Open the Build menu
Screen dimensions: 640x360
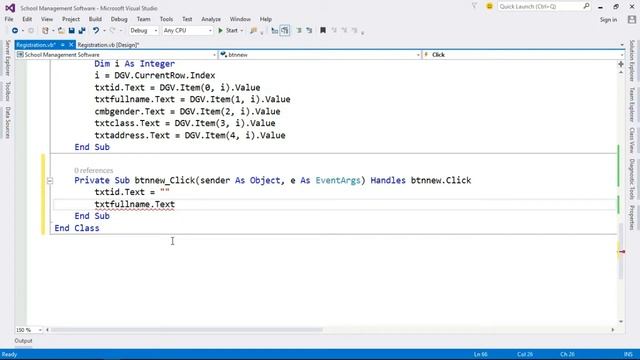pyautogui.click(x=95, y=19)
